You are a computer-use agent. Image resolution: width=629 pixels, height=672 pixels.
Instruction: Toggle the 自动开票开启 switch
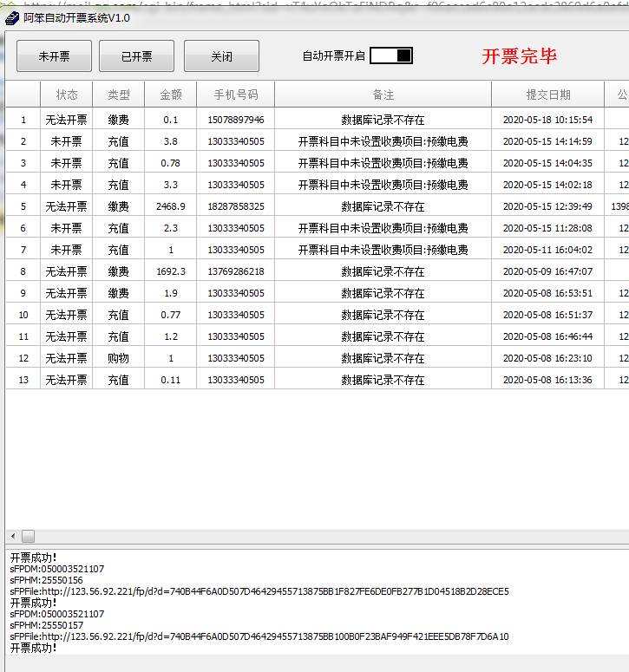[x=391, y=55]
